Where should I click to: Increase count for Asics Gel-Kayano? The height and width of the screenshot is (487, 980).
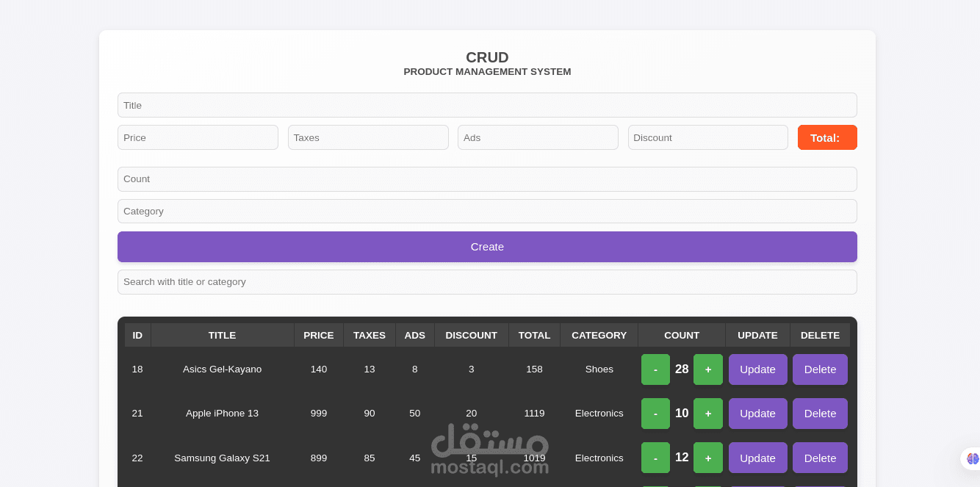click(708, 369)
